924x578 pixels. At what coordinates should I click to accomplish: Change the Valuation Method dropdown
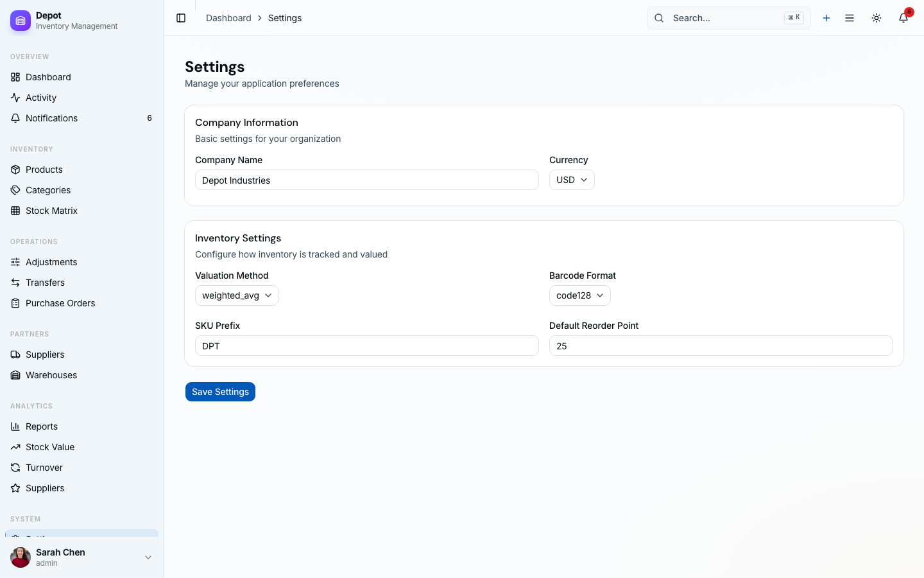coord(237,295)
